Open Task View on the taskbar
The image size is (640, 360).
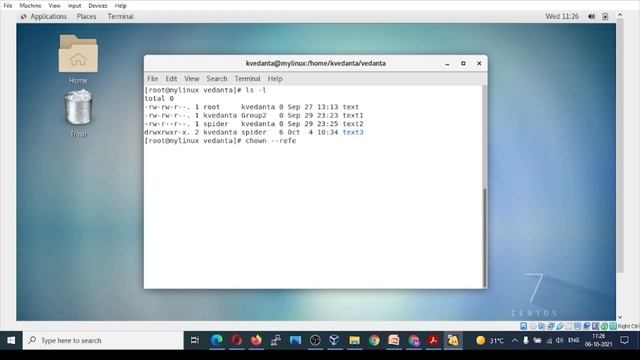click(x=195, y=340)
